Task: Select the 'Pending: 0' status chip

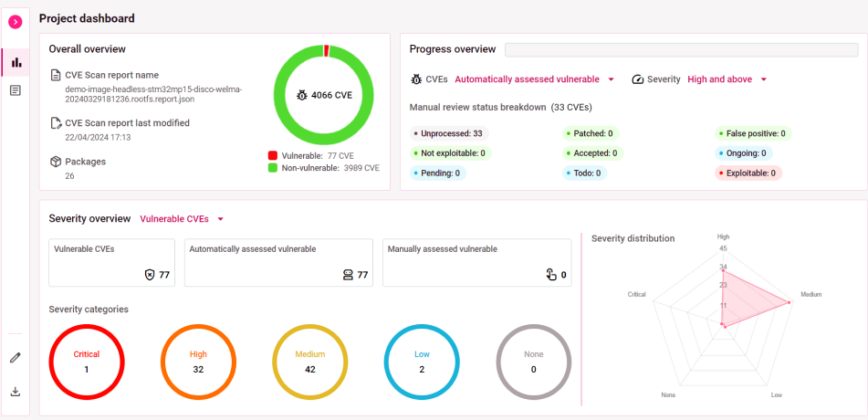Action: coord(438,173)
